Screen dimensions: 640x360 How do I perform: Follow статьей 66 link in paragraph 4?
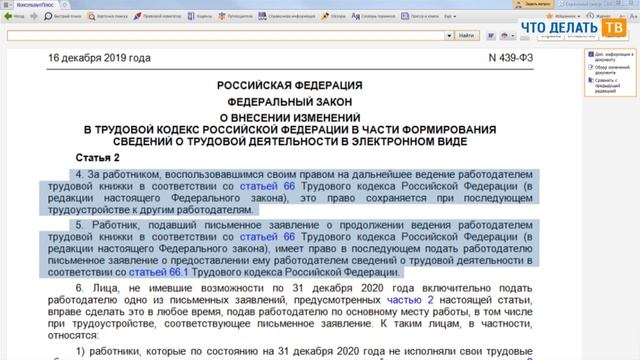[267, 186]
